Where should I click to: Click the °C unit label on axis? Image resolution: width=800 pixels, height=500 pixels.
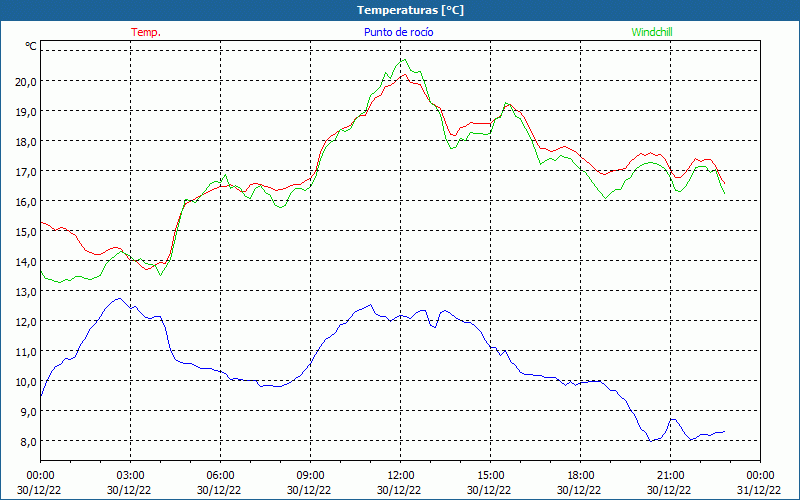coord(31,46)
